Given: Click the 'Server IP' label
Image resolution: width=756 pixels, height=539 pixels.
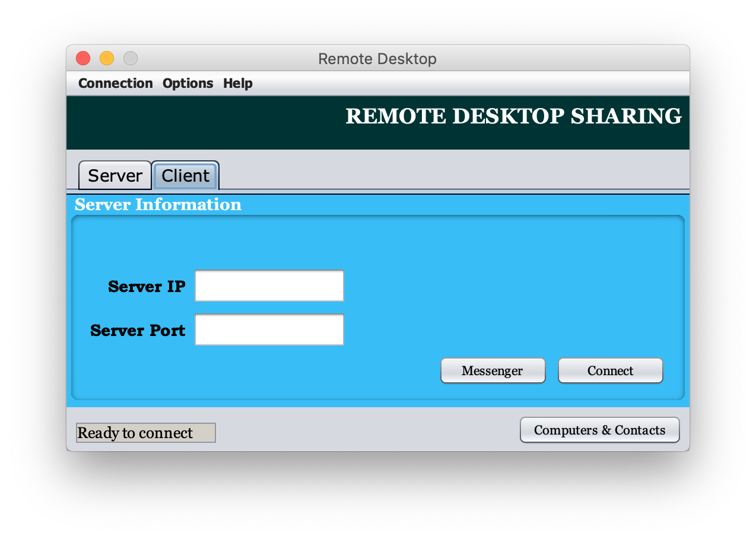Looking at the screenshot, I should [147, 287].
